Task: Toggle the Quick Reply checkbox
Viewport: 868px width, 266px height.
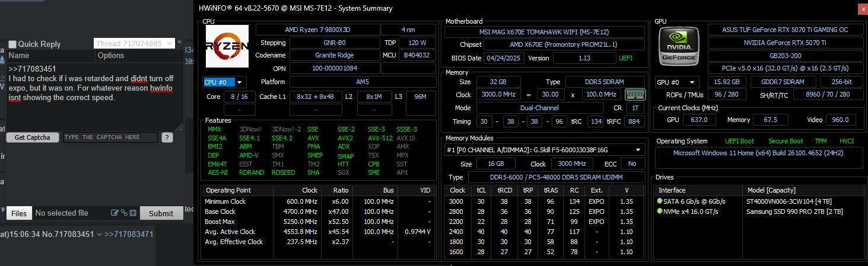Action: click(12, 44)
